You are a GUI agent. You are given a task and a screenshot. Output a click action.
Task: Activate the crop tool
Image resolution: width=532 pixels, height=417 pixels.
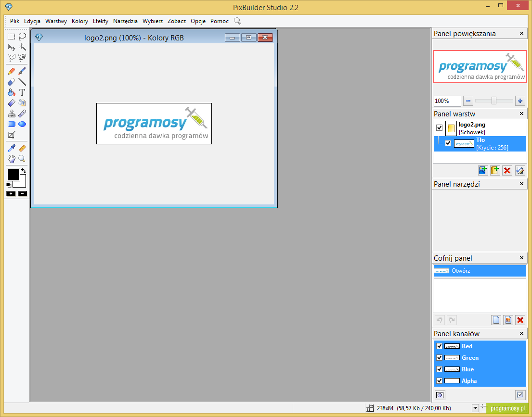point(12,135)
